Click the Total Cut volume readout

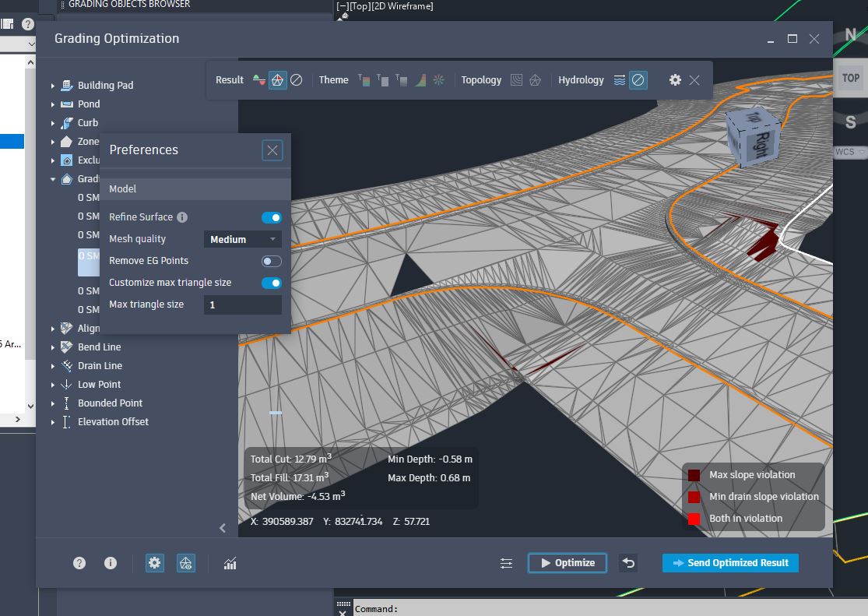[291, 459]
